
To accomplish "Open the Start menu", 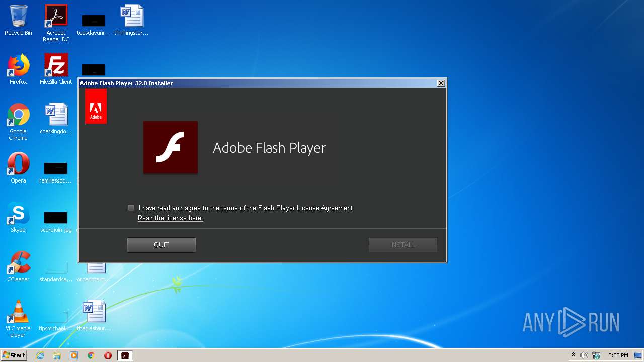I will coord(14,355).
